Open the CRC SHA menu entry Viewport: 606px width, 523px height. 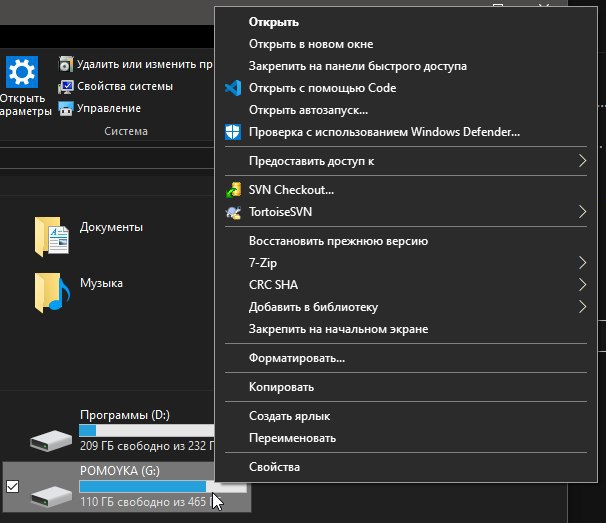(x=406, y=285)
